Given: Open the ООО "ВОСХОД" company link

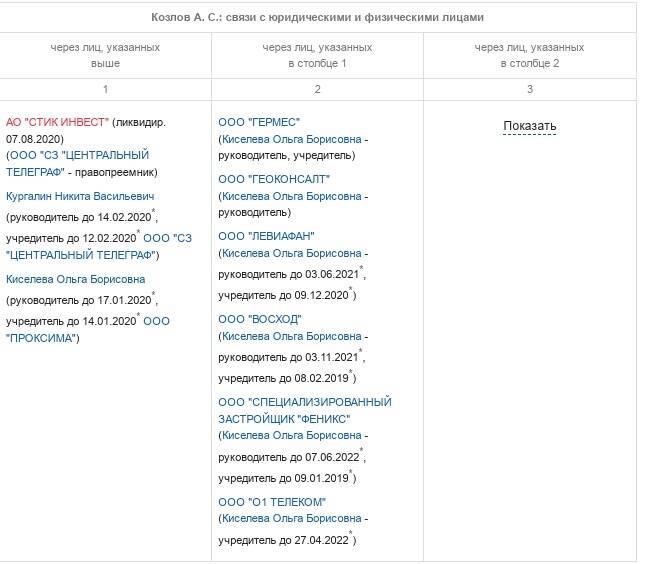Looking at the screenshot, I should coord(259,319).
